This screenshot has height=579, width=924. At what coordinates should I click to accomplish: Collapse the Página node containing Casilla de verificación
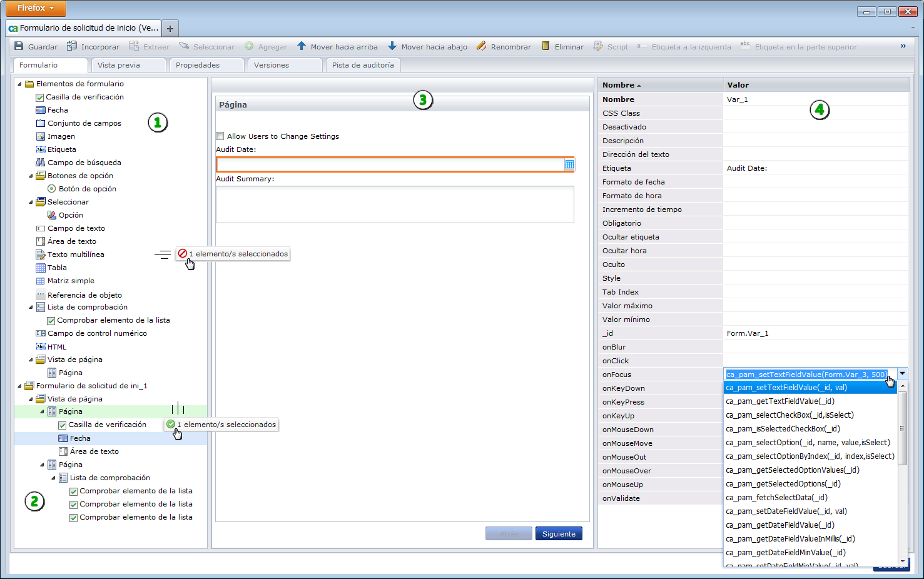pyautogui.click(x=42, y=411)
